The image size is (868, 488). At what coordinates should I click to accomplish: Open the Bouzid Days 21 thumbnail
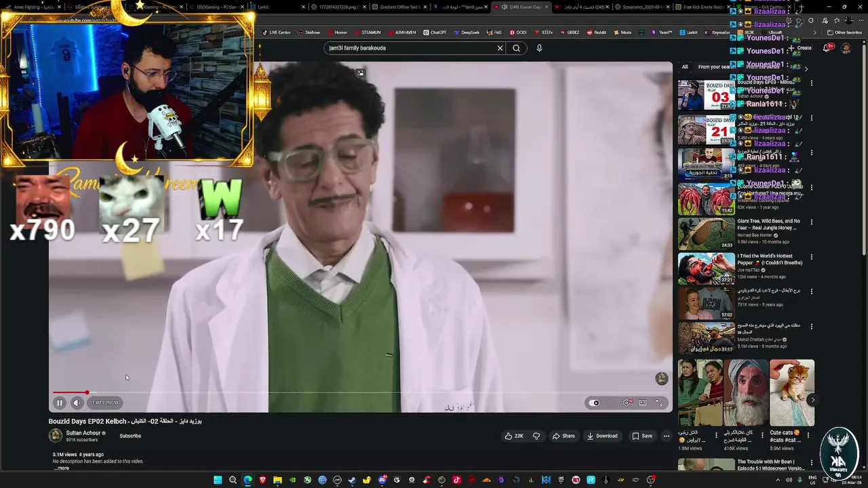pos(706,130)
